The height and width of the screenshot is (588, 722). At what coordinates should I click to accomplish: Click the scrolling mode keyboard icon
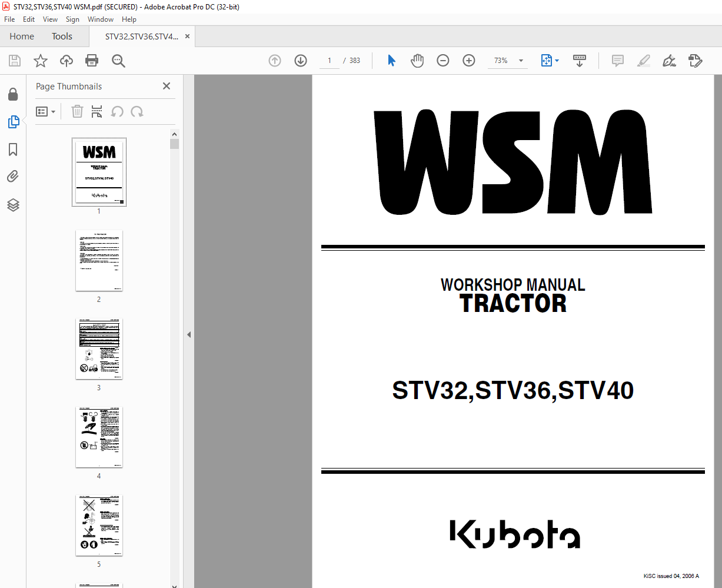pos(580,61)
